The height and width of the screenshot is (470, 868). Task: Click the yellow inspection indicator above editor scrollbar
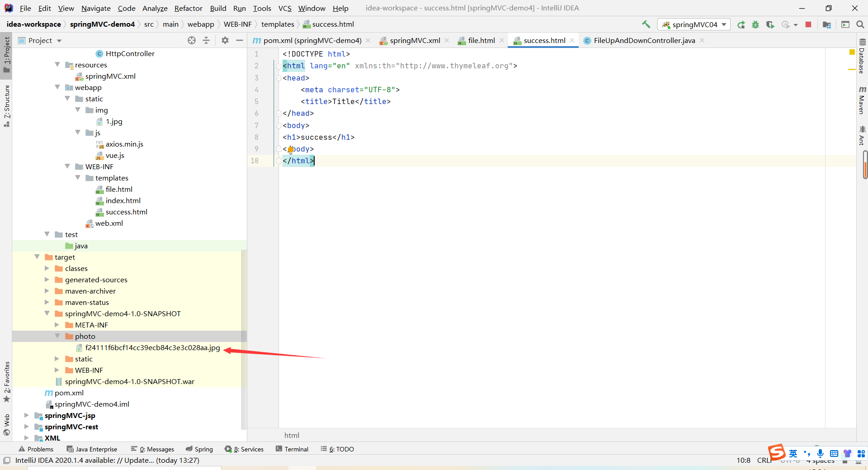coord(852,52)
